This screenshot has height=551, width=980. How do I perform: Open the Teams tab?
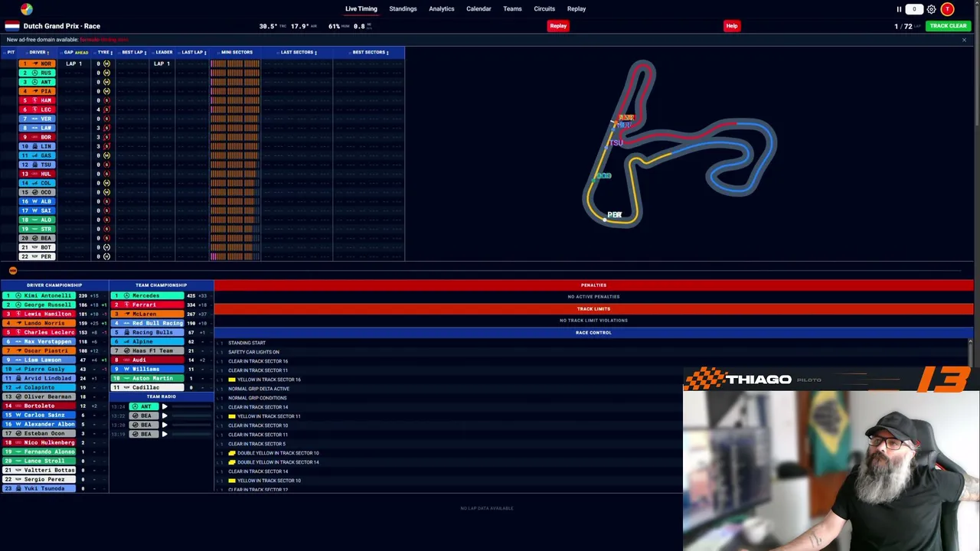click(x=512, y=9)
